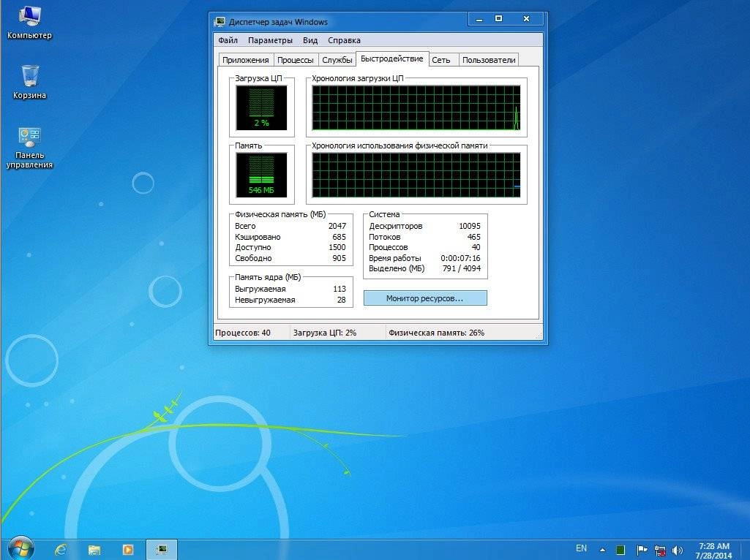Click the network tray icon

tap(660, 550)
